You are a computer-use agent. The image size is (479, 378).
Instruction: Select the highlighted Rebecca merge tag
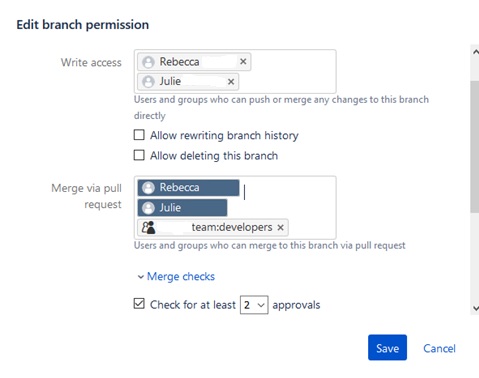(188, 188)
